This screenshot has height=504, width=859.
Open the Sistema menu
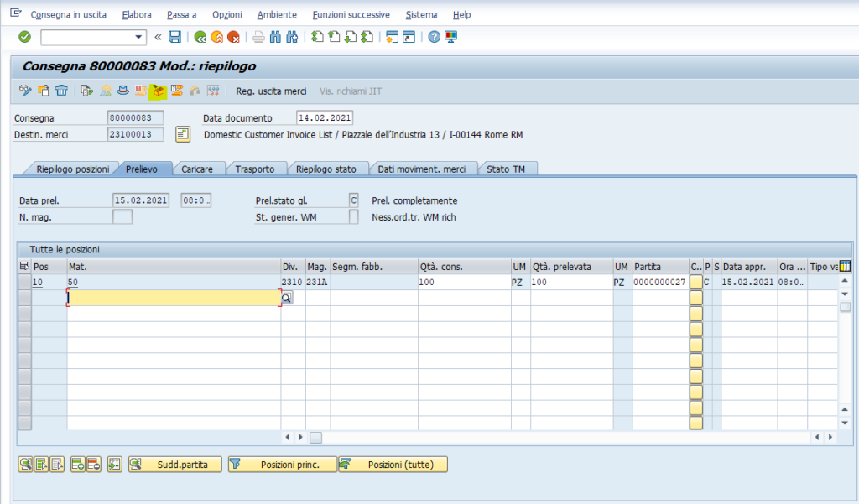point(421,15)
